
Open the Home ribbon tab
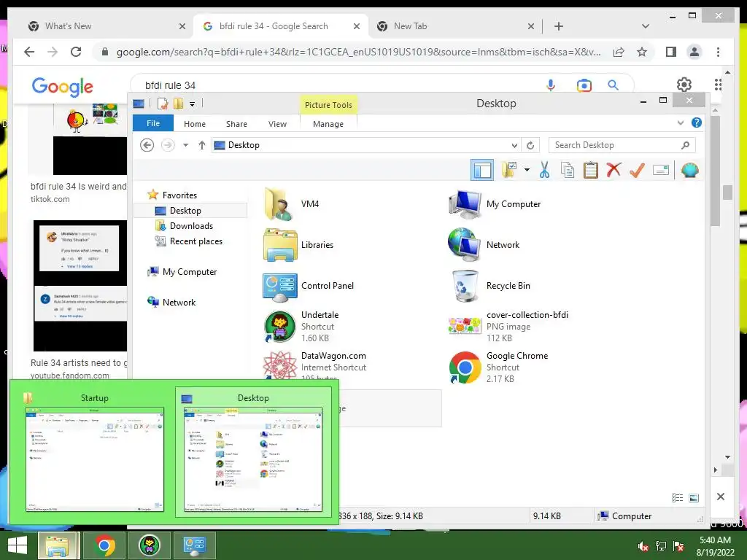pyautogui.click(x=194, y=124)
